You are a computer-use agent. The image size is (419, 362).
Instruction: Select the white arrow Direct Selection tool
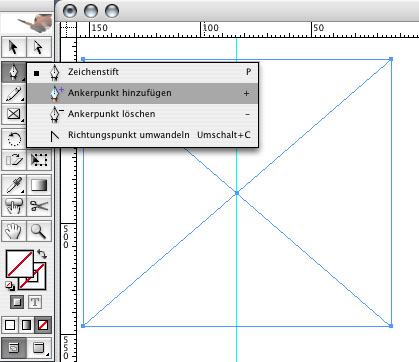pyautogui.click(x=39, y=47)
